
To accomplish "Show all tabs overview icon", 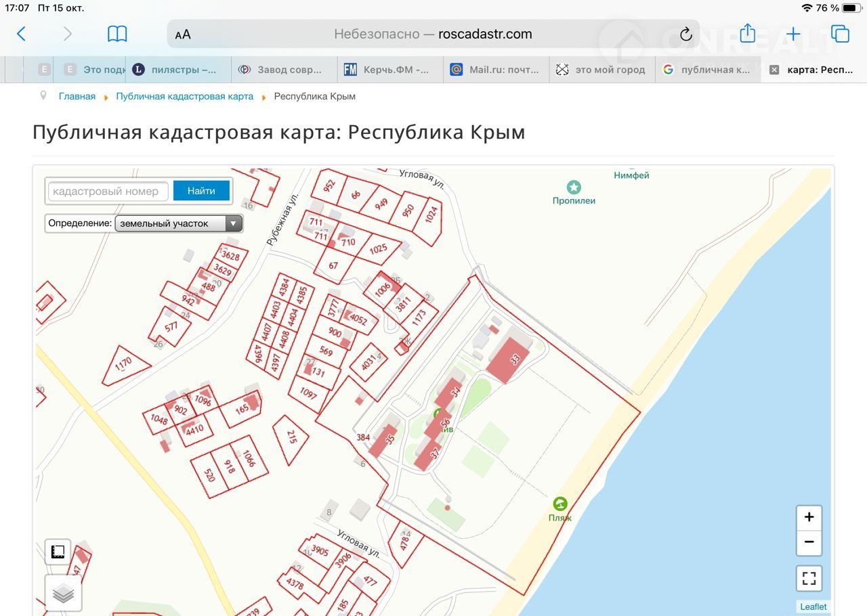I will click(x=840, y=34).
